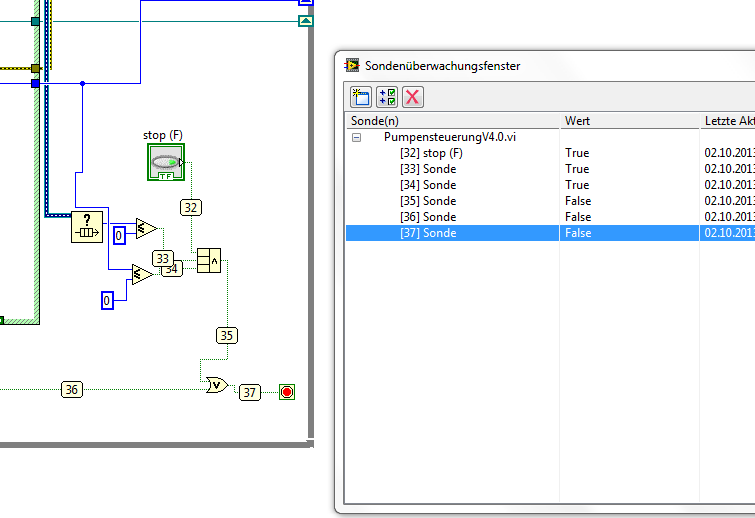Click the True value of probe 33
Viewport: 755px width, 518px height.
(577, 169)
